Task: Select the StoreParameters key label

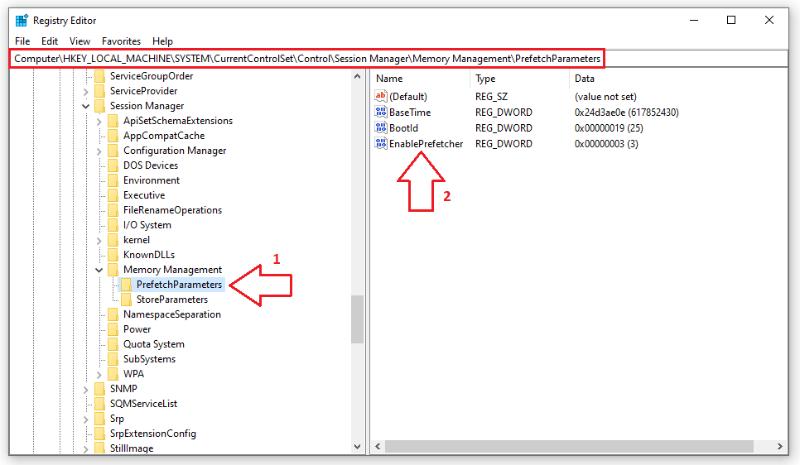Action: (x=172, y=300)
